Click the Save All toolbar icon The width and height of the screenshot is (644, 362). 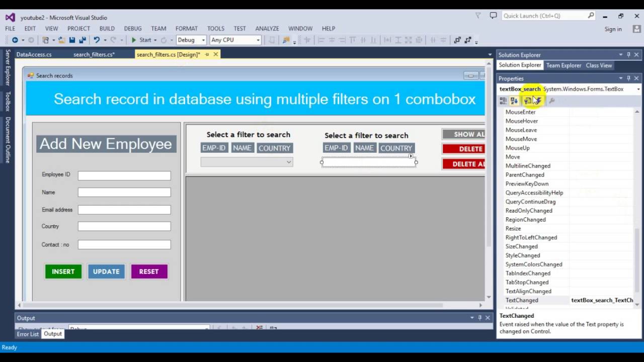(x=82, y=40)
